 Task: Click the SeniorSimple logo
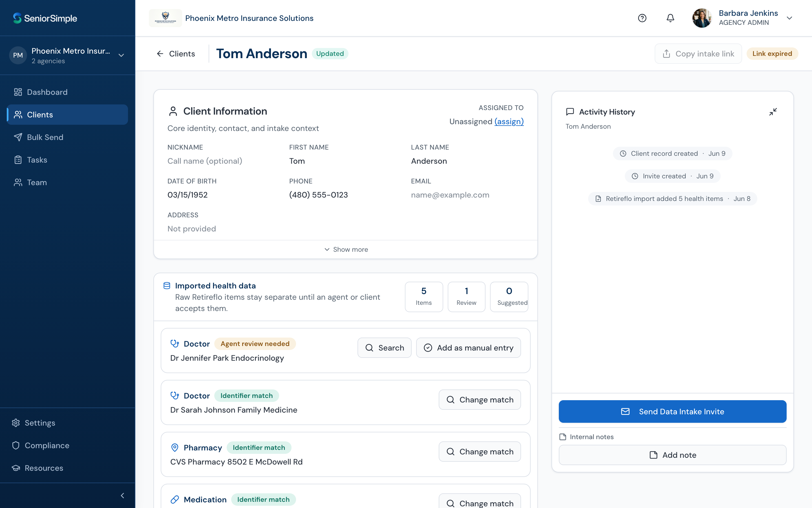pyautogui.click(x=45, y=18)
